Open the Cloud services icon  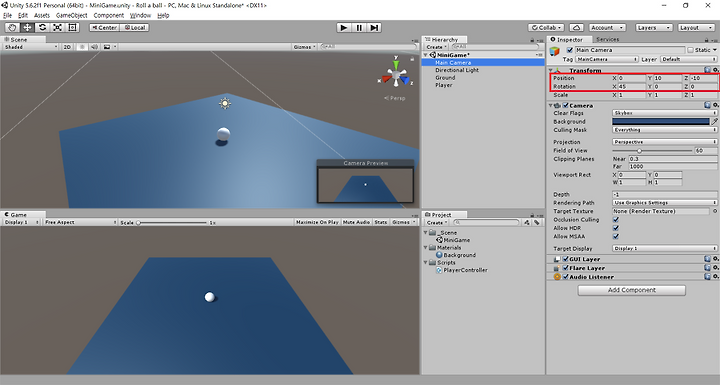576,28
